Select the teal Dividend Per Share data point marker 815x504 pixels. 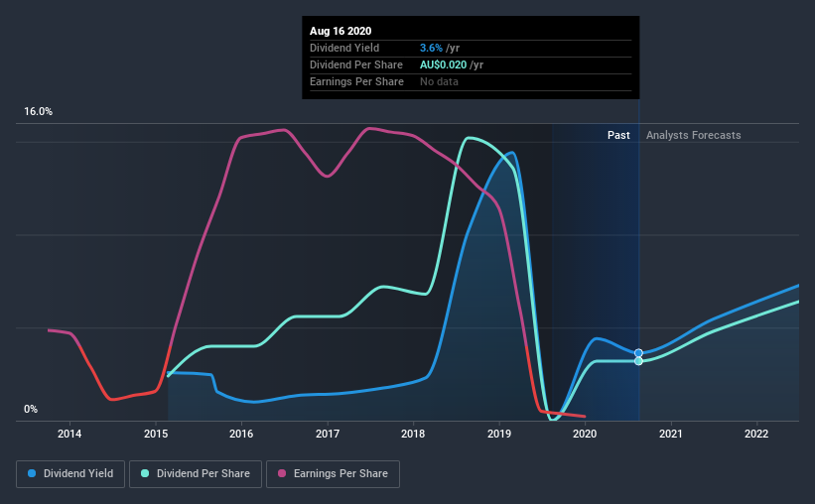point(639,361)
